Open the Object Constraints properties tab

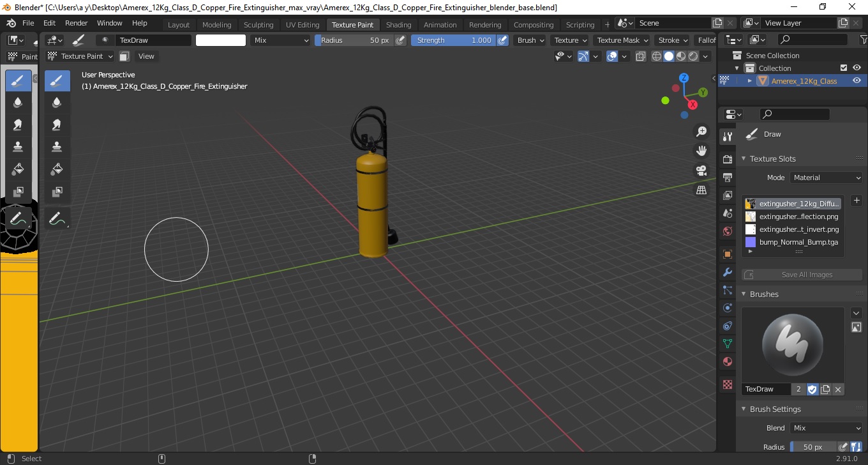(x=727, y=326)
